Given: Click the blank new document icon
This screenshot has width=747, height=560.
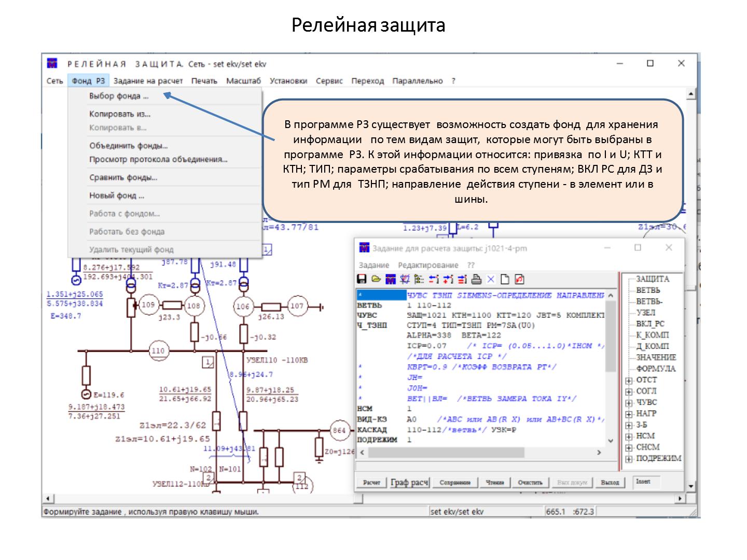Looking at the screenshot, I should tap(505, 279).
